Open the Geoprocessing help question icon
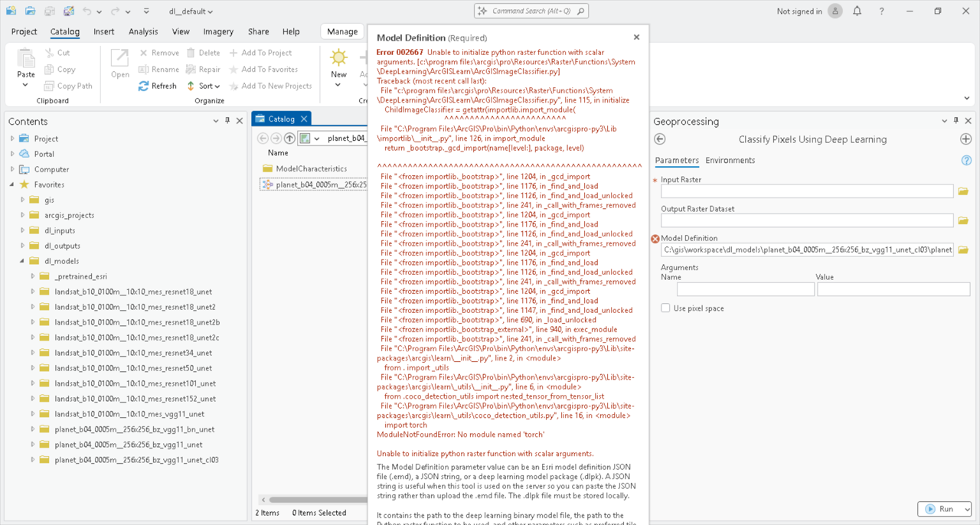 click(x=966, y=161)
